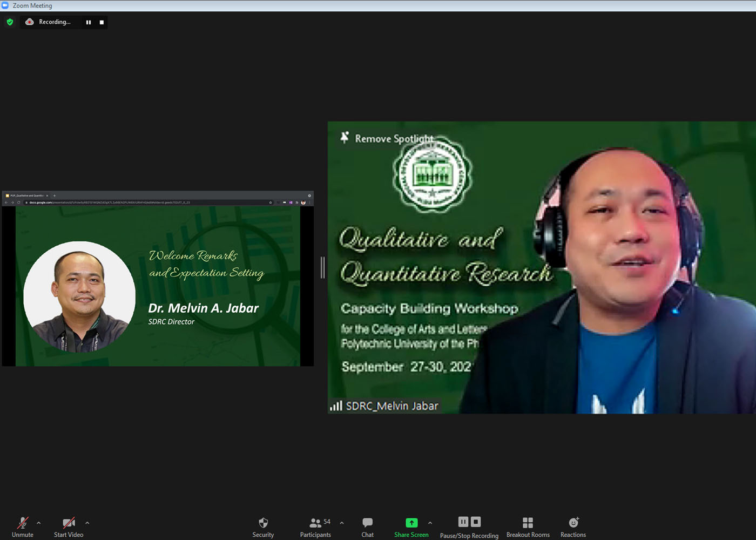Stop recording from the top-left indicator

pos(102,22)
